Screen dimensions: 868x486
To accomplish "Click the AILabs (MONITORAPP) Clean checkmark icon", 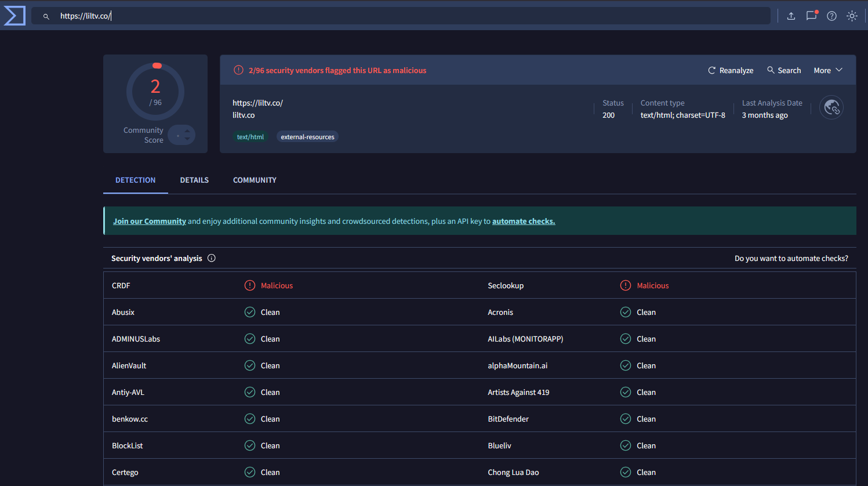I will [x=626, y=339].
